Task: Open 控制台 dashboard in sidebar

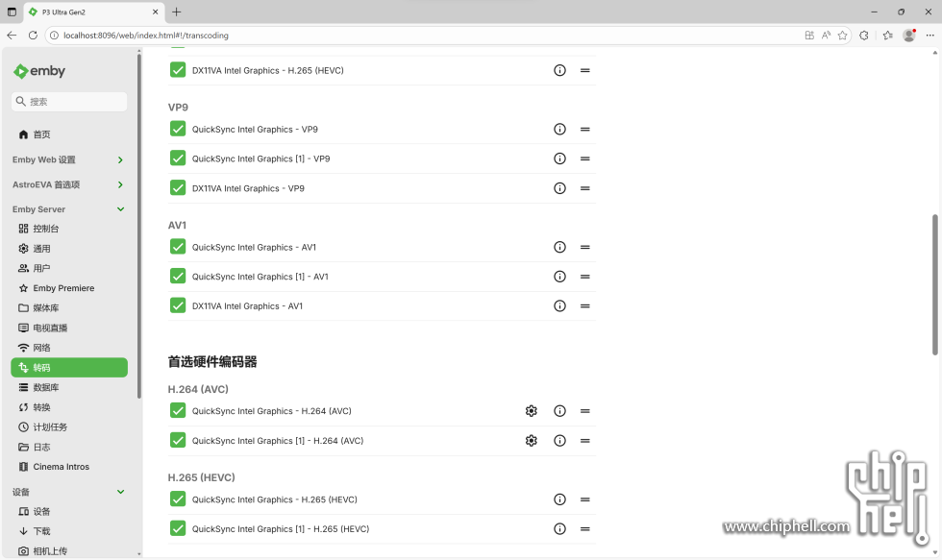Action: (46, 229)
